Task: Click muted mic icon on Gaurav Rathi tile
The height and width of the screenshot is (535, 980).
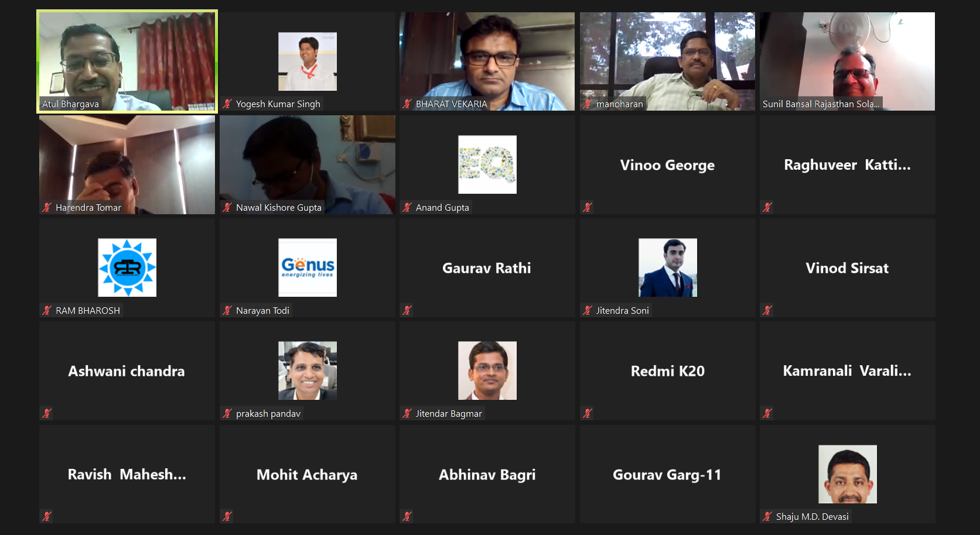Action: click(407, 310)
